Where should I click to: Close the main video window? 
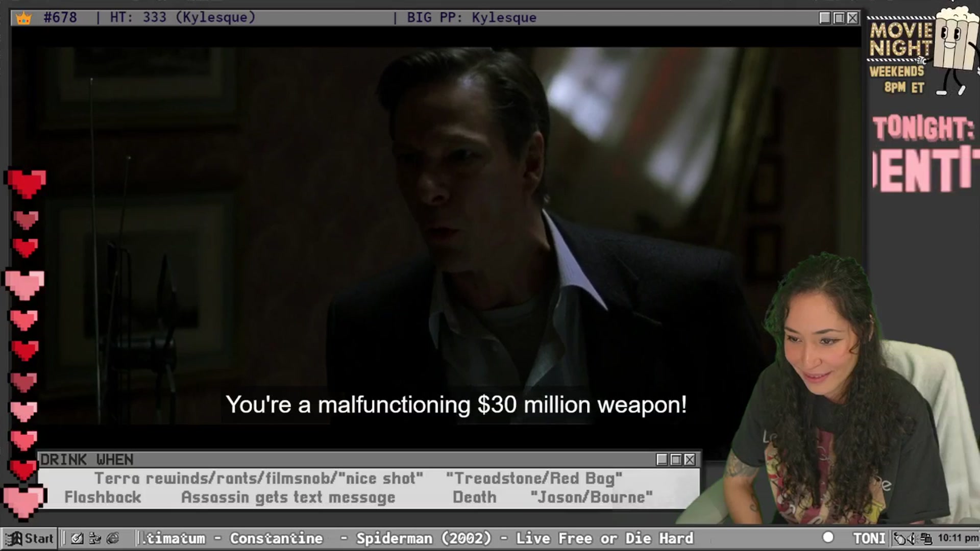coord(852,18)
